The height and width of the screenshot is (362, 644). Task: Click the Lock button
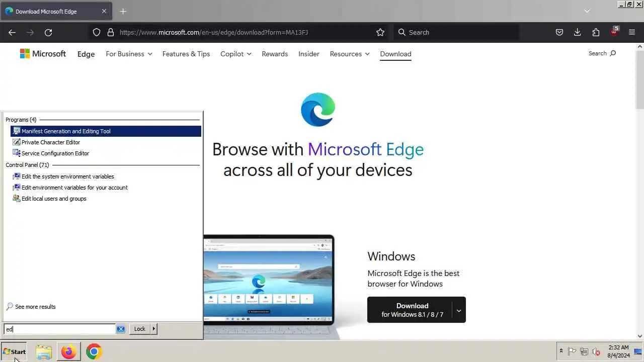[x=139, y=329]
